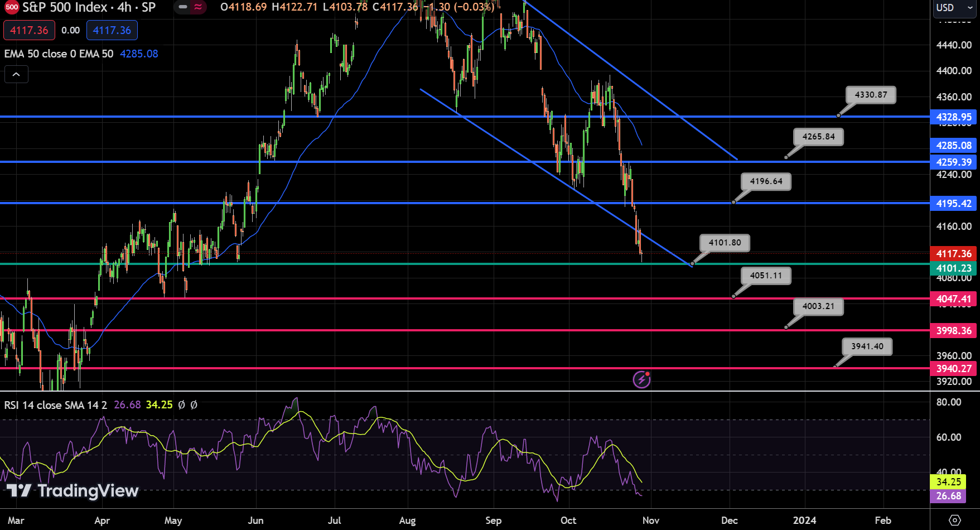
Task: Click the 4259.39 blue price axis label
Action: [953, 162]
